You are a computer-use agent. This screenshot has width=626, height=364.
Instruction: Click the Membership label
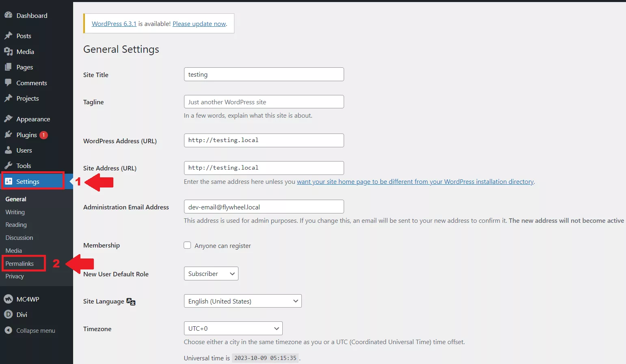[x=102, y=246]
